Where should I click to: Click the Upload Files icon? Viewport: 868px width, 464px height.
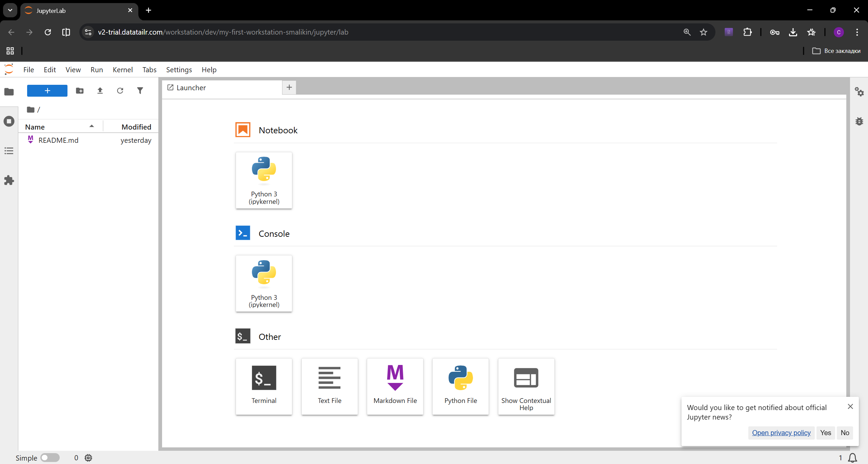pos(100,91)
